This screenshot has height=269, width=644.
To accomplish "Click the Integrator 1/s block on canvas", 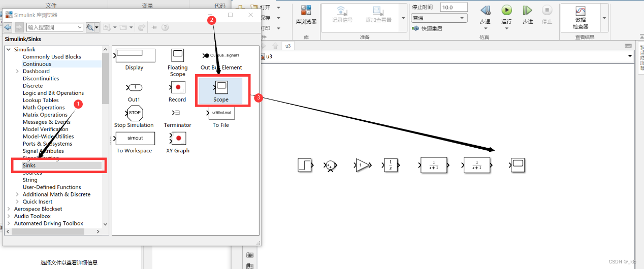I will [391, 165].
